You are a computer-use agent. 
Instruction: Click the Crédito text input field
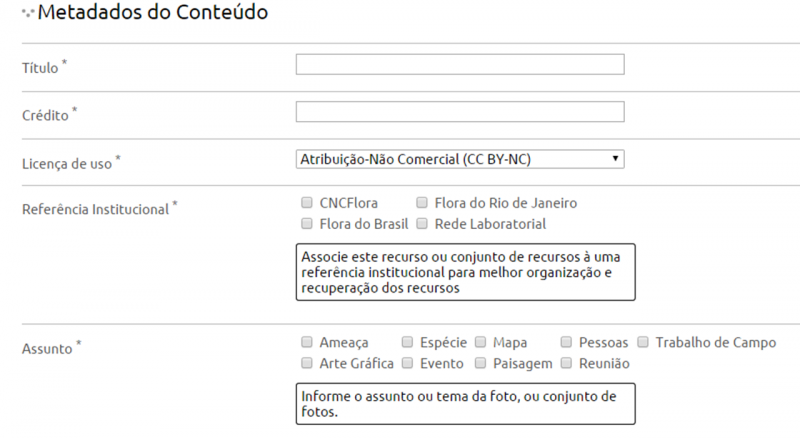(460, 112)
